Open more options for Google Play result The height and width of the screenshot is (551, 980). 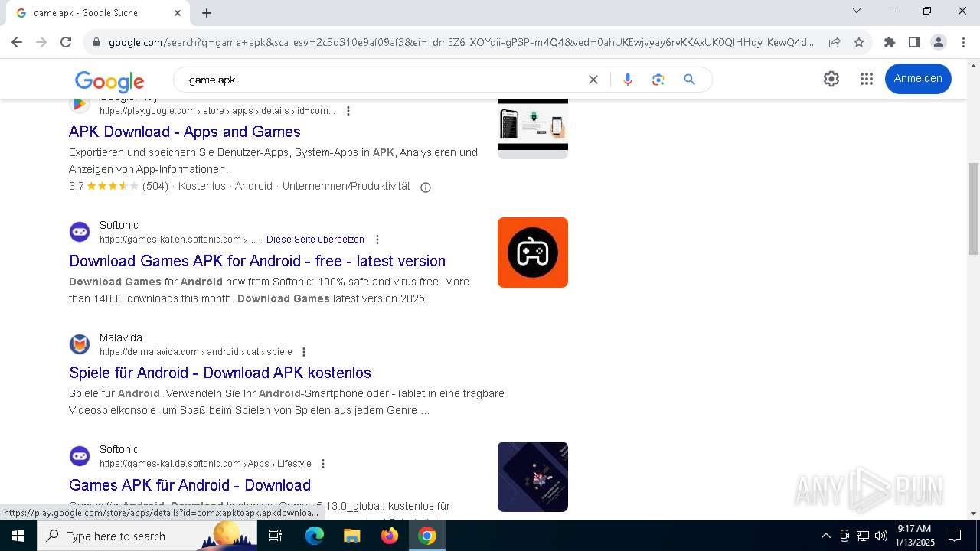coord(348,111)
